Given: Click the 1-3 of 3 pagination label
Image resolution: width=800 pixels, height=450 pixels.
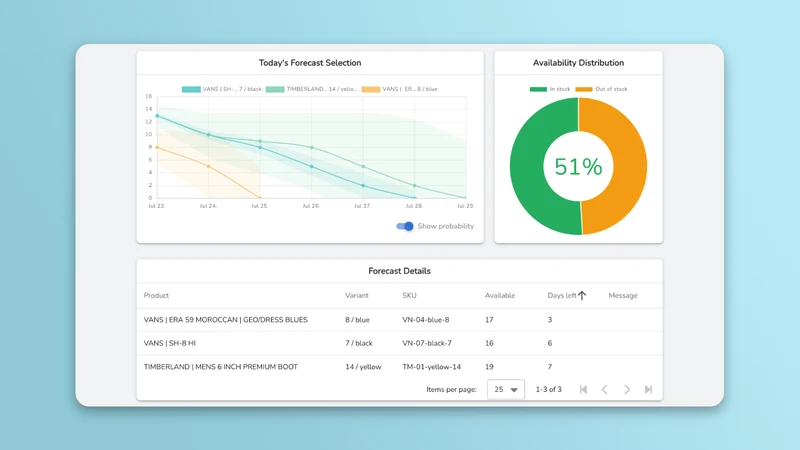Looking at the screenshot, I should (548, 389).
